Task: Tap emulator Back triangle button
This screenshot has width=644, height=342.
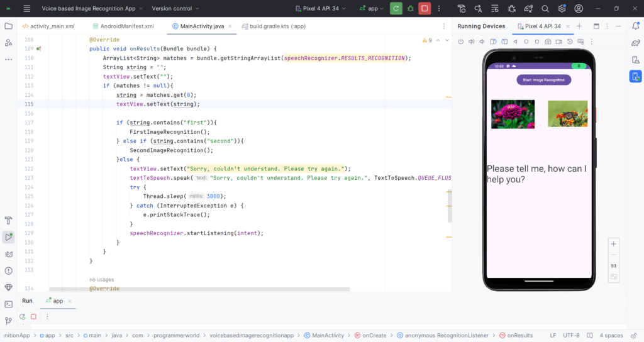Action: point(515,41)
